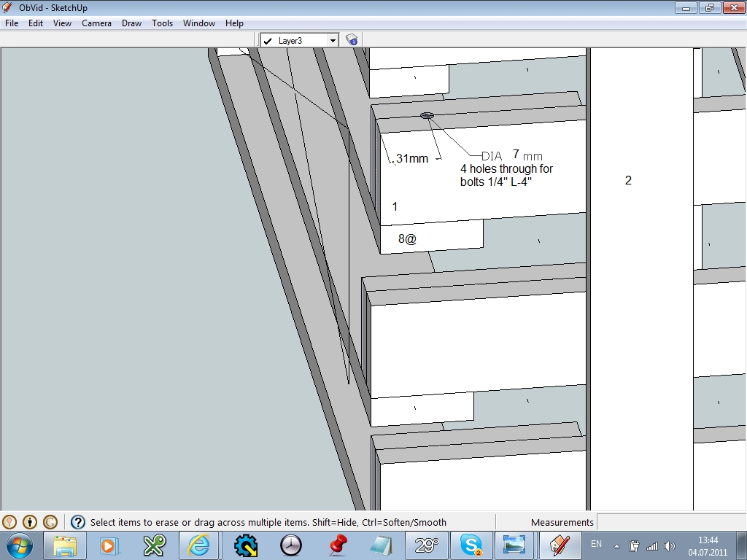This screenshot has width=747, height=560.
Task: Restore down the SketchUp window
Action: [x=709, y=8]
